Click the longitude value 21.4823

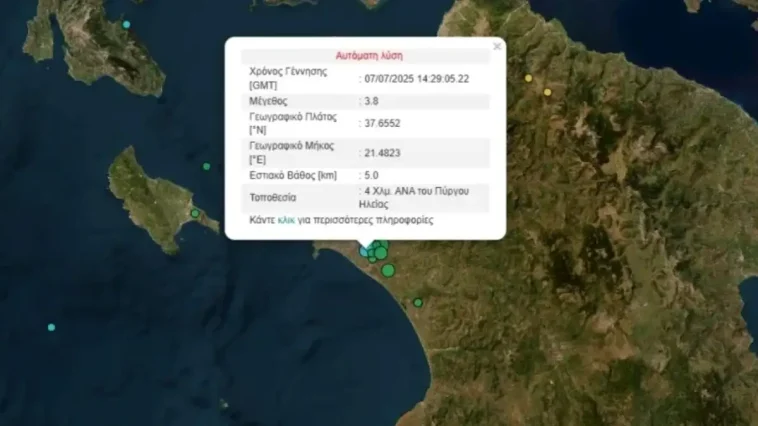[378, 152]
